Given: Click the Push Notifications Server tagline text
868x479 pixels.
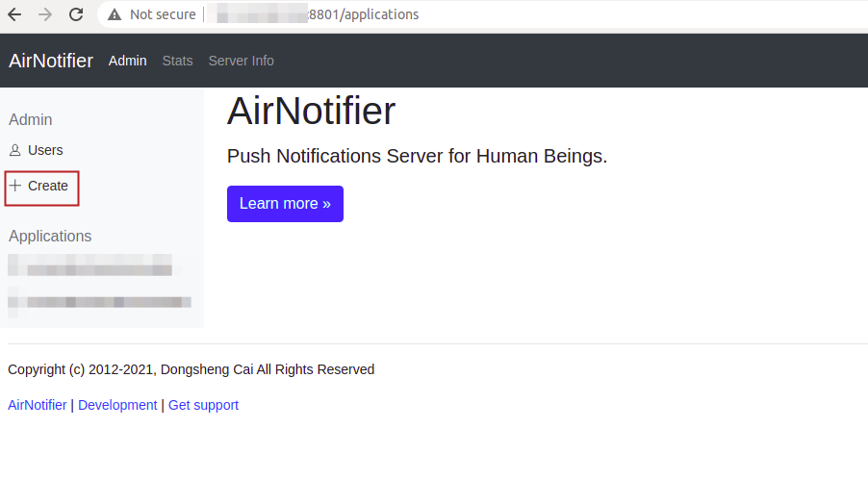Looking at the screenshot, I should 417,156.
